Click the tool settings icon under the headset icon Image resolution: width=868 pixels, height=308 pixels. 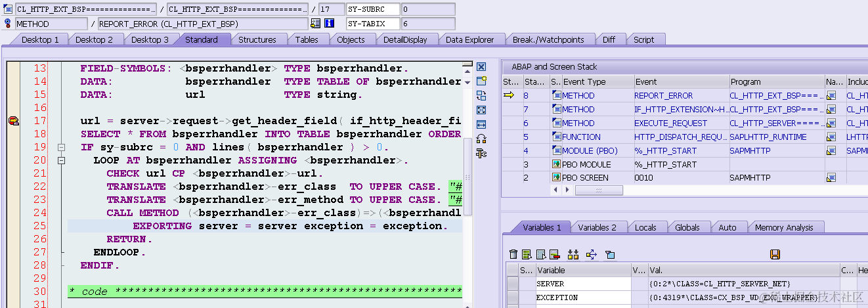[481, 154]
